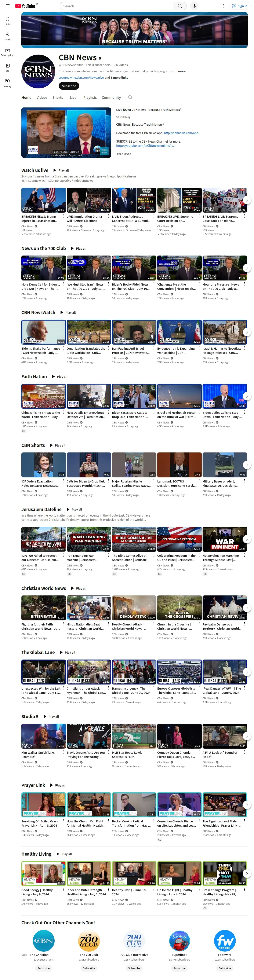Expand channel description with ...more
Image resolution: width=254 pixels, height=980 pixels.
point(181,71)
